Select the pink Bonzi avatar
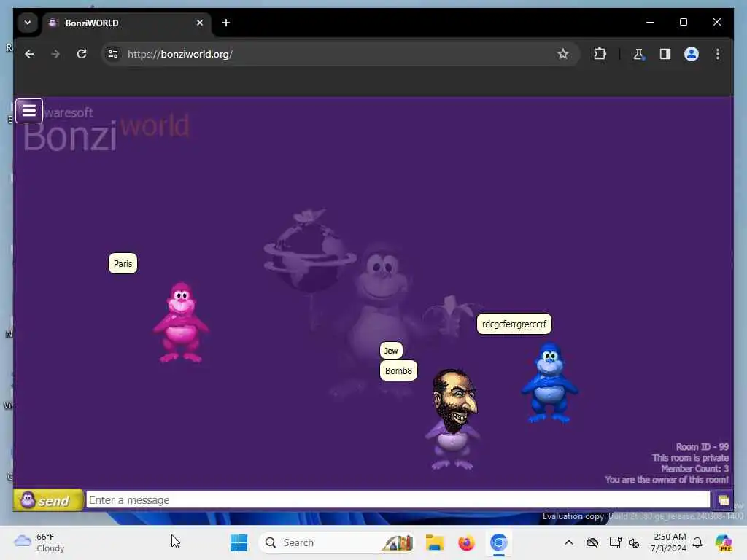Viewport: 747px width, 560px height. [181, 322]
